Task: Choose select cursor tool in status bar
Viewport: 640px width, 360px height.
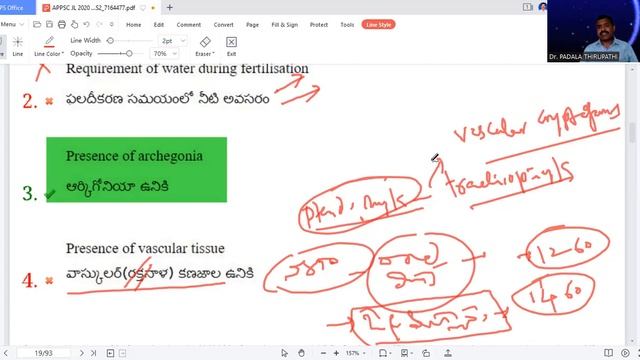Action: click(284, 353)
